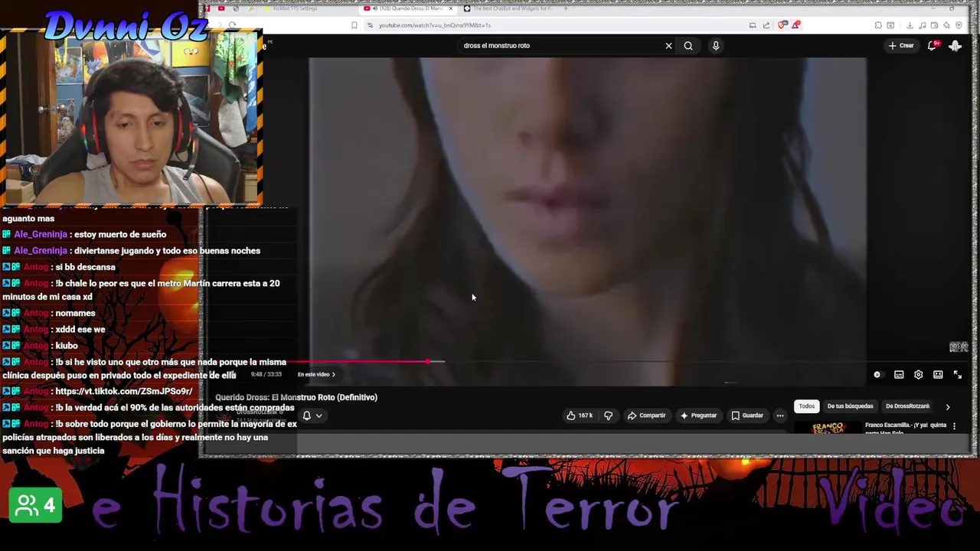Click the Ale_Greninja username 'estoy muerto de sueño'
Screen dimensions: 980x551
40,235
